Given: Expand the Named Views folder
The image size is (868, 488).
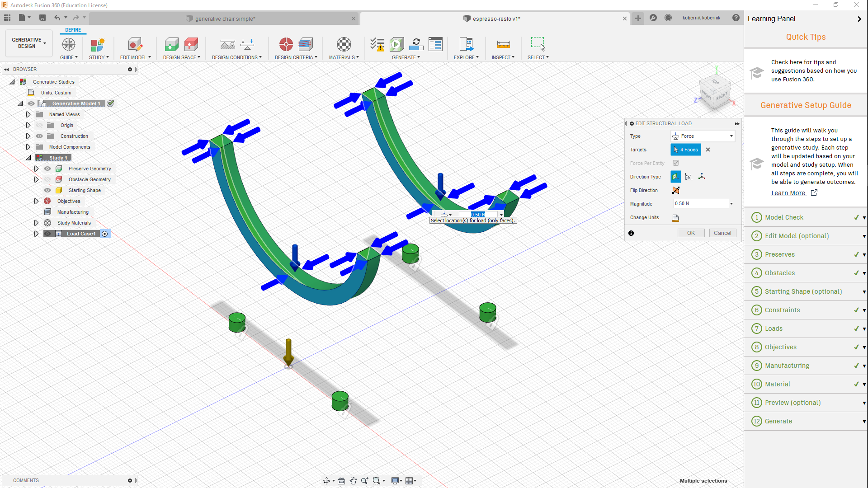Looking at the screenshot, I should tap(28, 114).
